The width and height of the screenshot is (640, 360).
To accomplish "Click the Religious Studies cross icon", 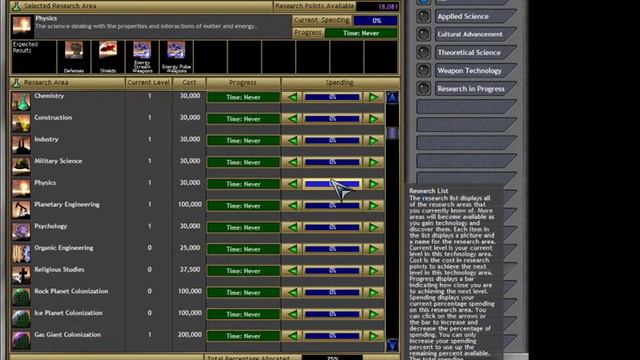I will pyautogui.click(x=21, y=275).
